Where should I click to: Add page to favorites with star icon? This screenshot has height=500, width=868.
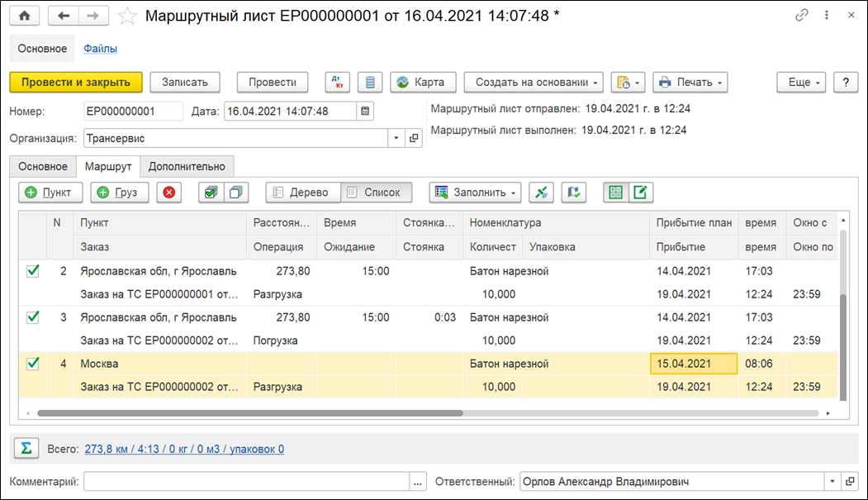click(x=127, y=16)
